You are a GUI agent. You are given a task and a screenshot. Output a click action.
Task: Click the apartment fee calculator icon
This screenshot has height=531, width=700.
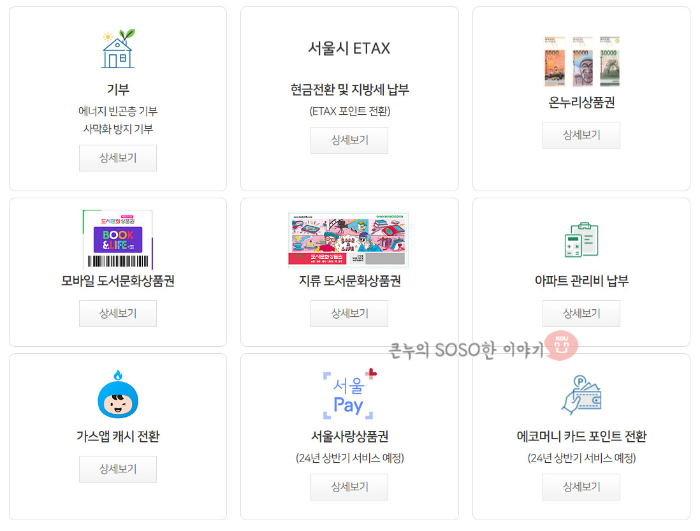[581, 239]
